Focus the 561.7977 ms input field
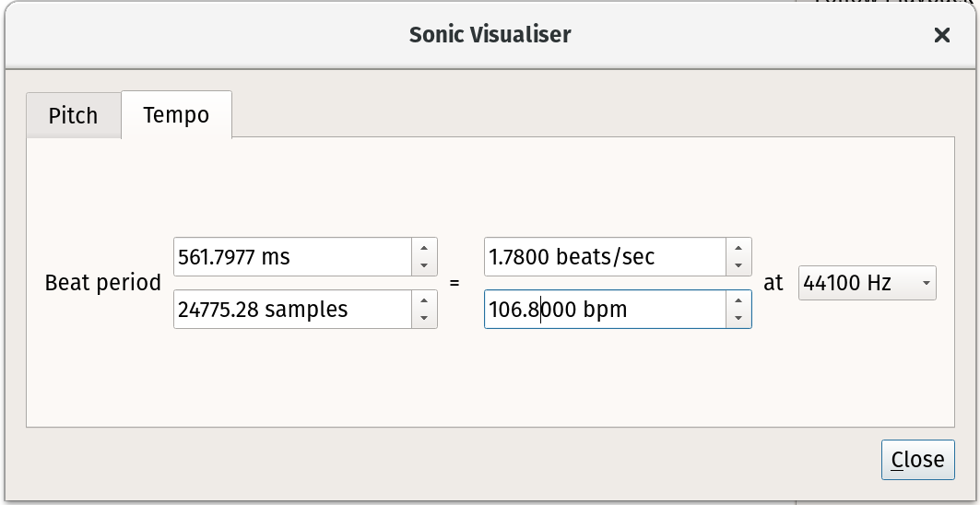980x505 pixels. 290,257
